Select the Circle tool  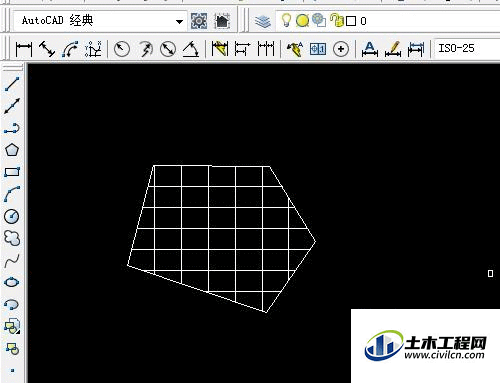[12, 216]
